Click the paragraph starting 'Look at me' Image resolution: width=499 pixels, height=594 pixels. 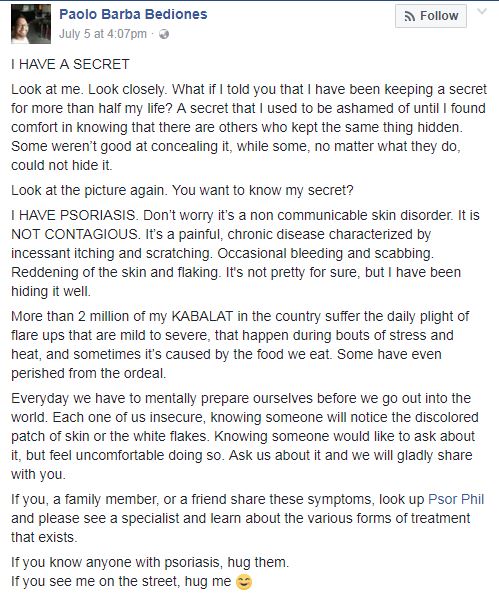[x=249, y=127]
